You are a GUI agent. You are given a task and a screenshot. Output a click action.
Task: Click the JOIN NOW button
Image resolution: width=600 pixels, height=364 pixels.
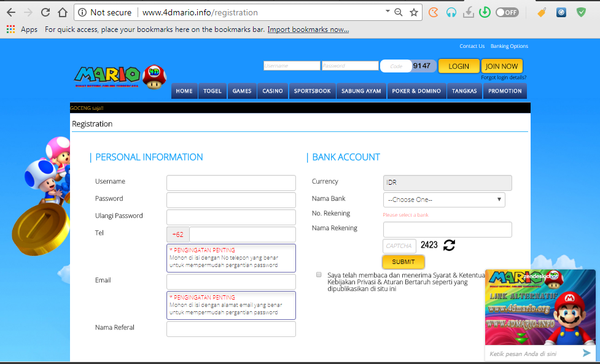tap(502, 66)
